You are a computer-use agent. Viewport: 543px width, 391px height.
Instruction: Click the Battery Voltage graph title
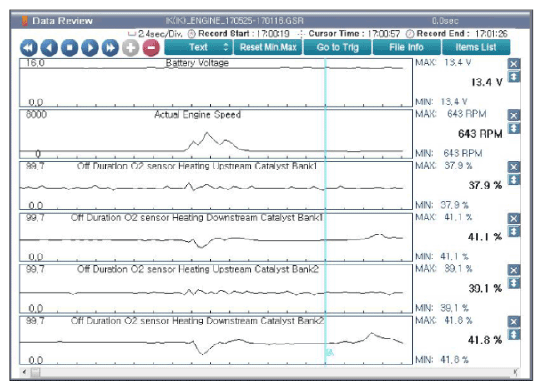(x=197, y=63)
